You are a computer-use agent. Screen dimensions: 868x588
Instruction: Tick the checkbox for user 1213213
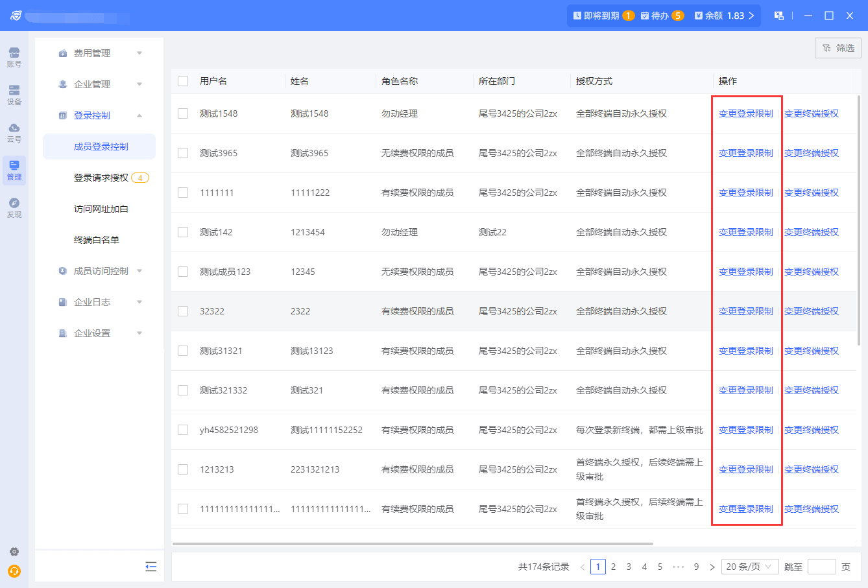pos(183,469)
